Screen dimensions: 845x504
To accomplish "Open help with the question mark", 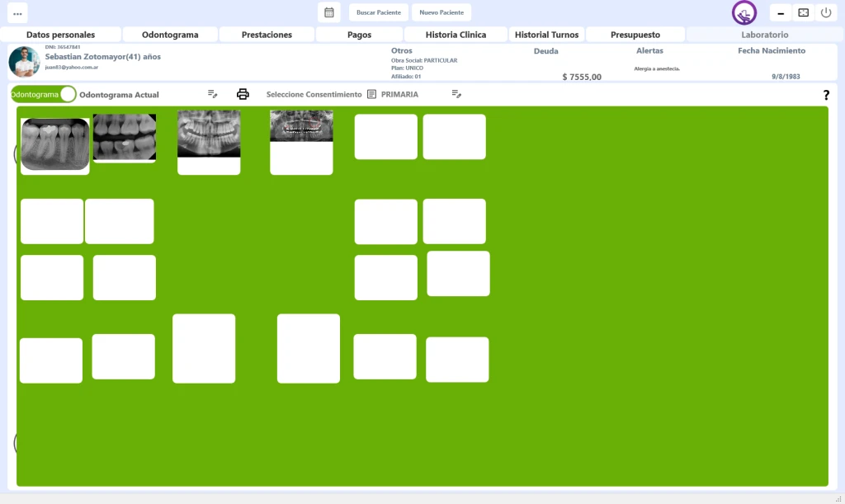I will click(x=826, y=95).
